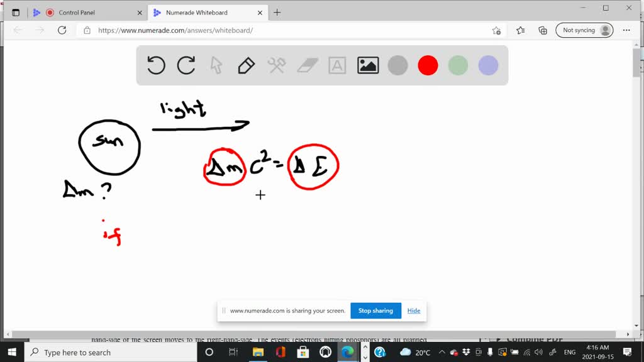Open Cortana from the taskbar
This screenshot has width=644, height=362.
[x=209, y=352]
